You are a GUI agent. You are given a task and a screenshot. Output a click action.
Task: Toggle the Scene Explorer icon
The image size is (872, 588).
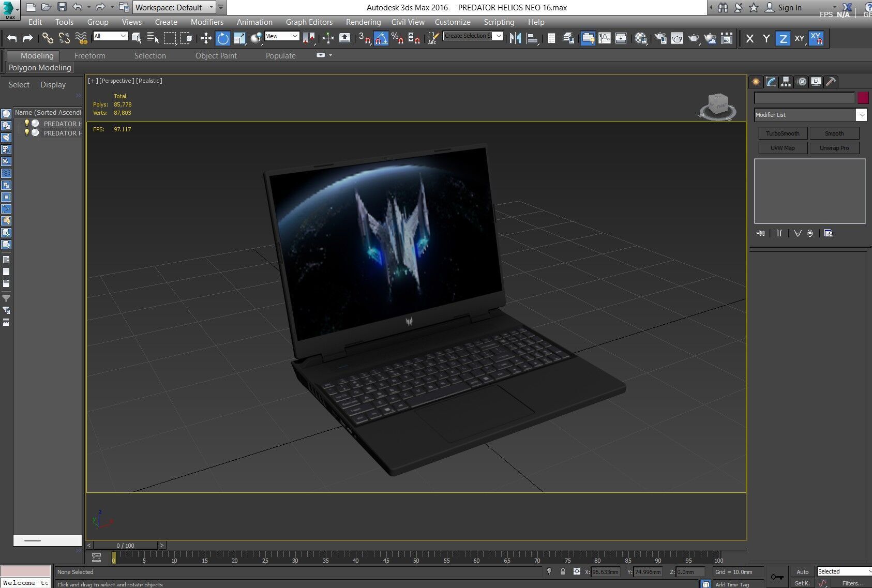552,38
